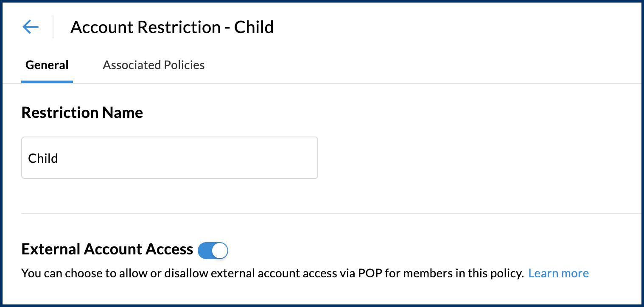The width and height of the screenshot is (644, 307).
Task: Click the POP access description text
Action: (272, 274)
